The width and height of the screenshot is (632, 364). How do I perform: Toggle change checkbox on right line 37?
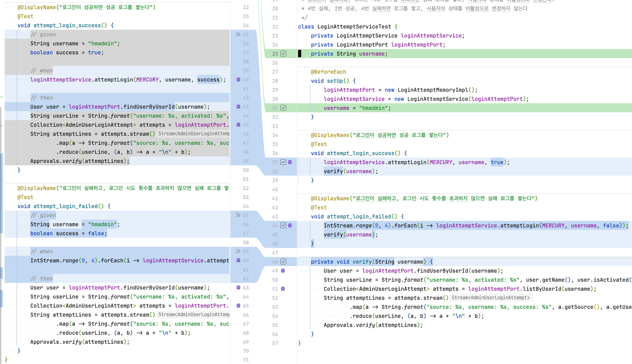(x=283, y=162)
